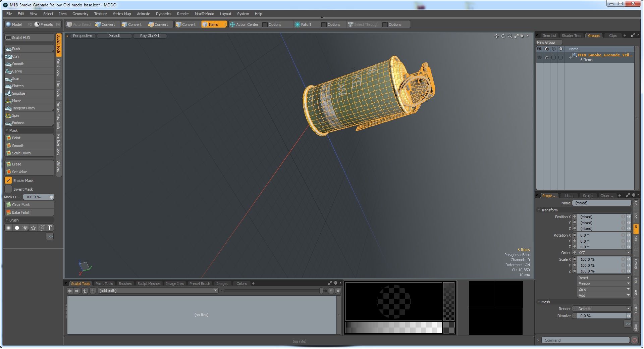This screenshot has width=644, height=349.
Task: Collapse the Transform section
Action: (x=539, y=210)
